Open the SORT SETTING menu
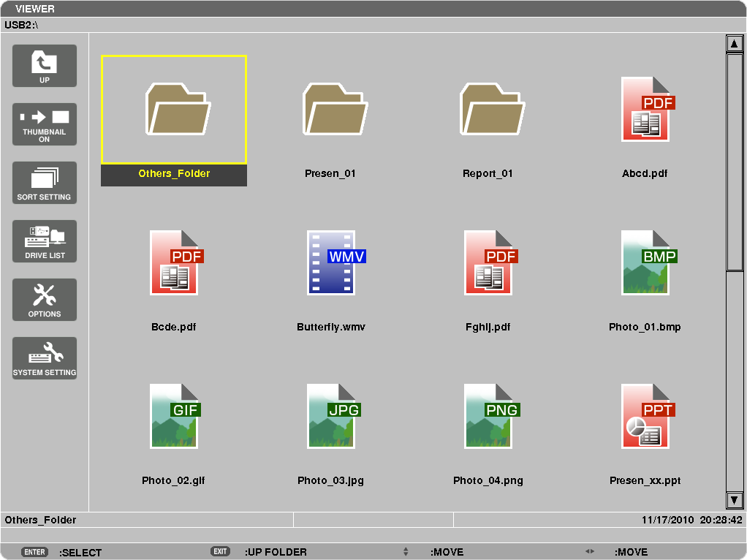The width and height of the screenshot is (747, 560). [45, 183]
